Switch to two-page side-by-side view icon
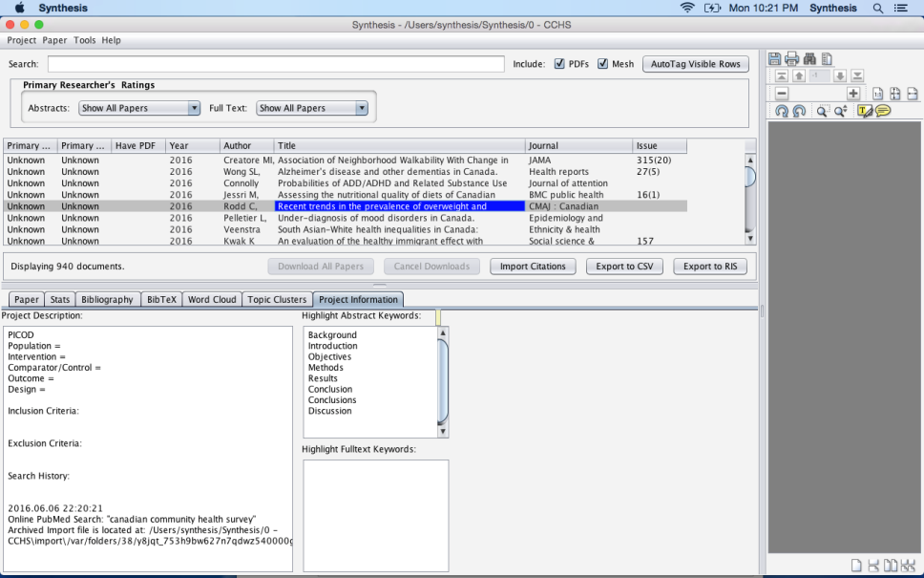This screenshot has width=924, height=578. coord(890,566)
